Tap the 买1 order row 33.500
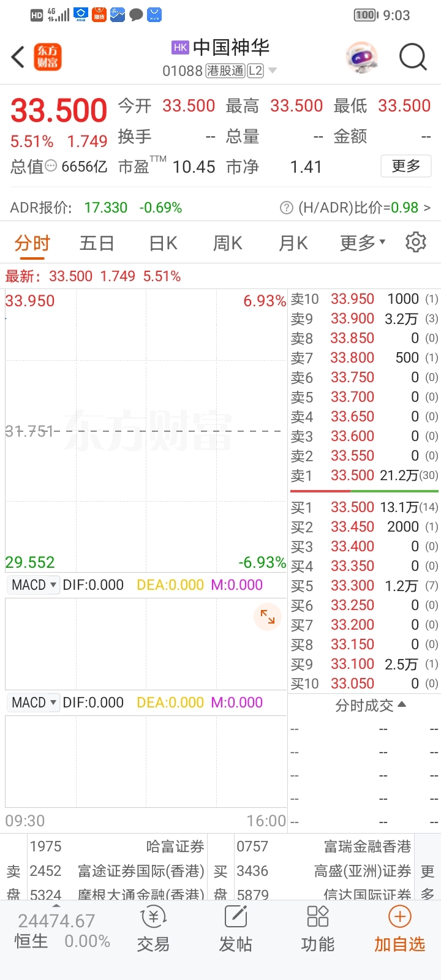Viewport: 441px width, 980px height. coord(364,507)
